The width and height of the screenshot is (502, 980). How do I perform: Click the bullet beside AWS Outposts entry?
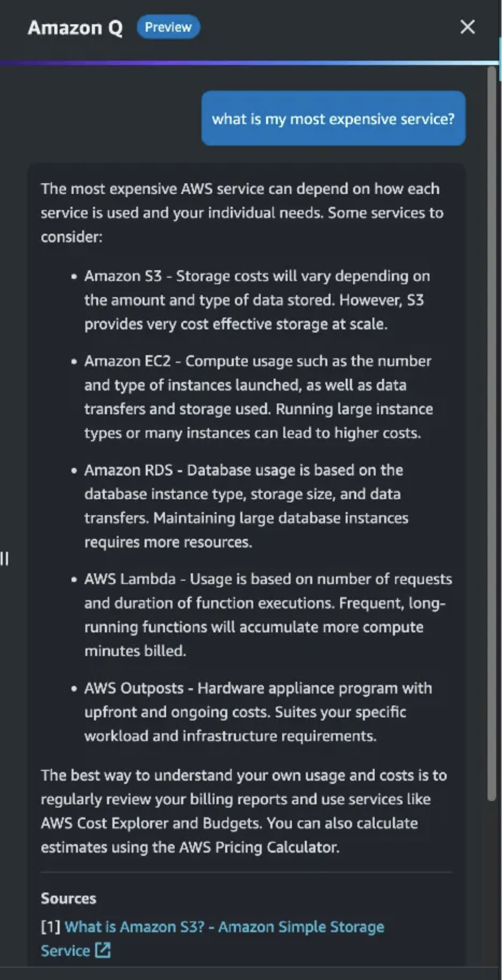74,688
